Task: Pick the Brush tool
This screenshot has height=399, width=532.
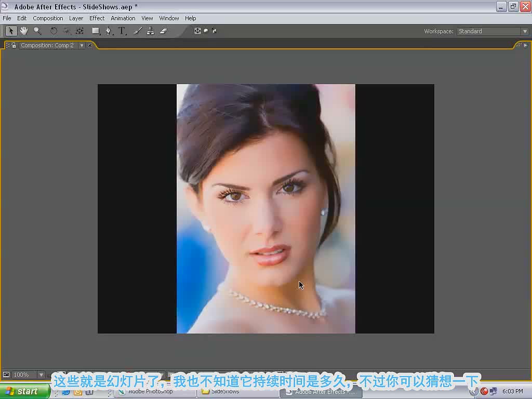Action: pos(138,31)
